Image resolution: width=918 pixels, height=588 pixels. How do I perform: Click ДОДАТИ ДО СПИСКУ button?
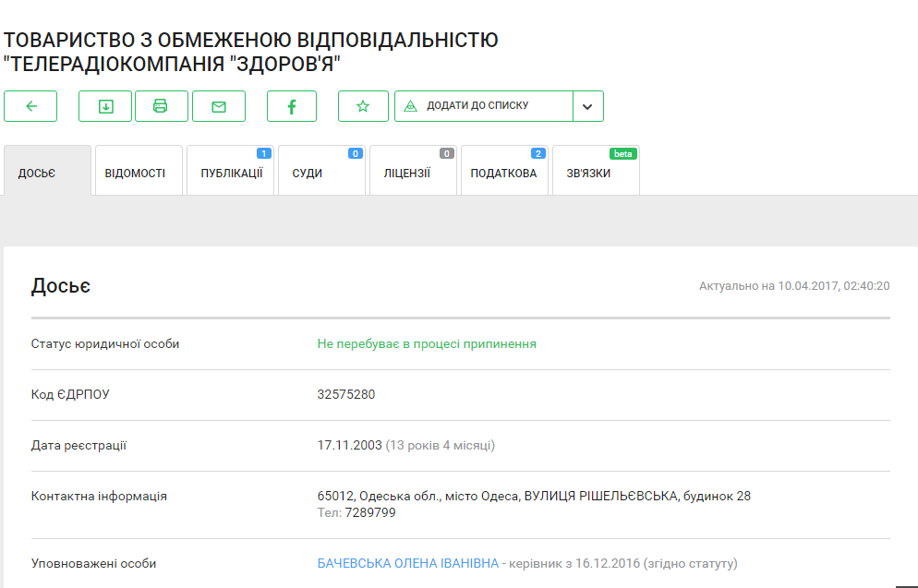[x=484, y=106]
